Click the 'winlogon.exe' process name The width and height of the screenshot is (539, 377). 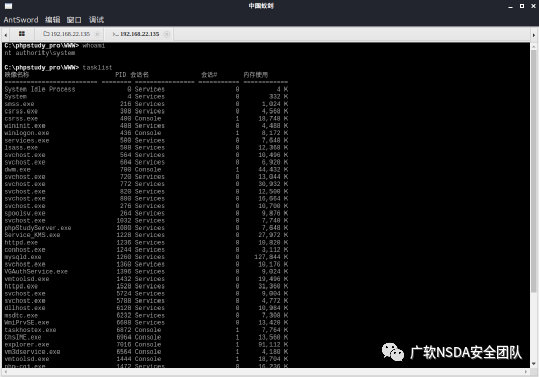point(27,133)
